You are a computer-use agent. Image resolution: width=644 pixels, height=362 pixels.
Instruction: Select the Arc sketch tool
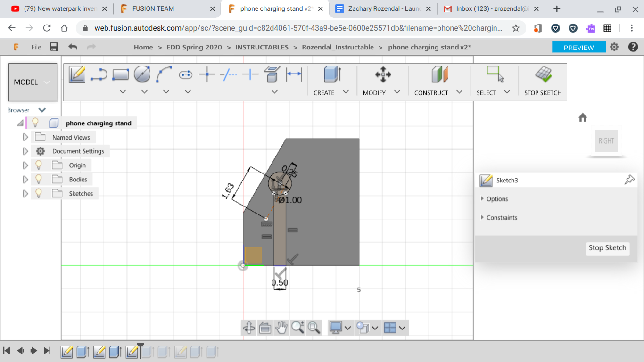(164, 74)
